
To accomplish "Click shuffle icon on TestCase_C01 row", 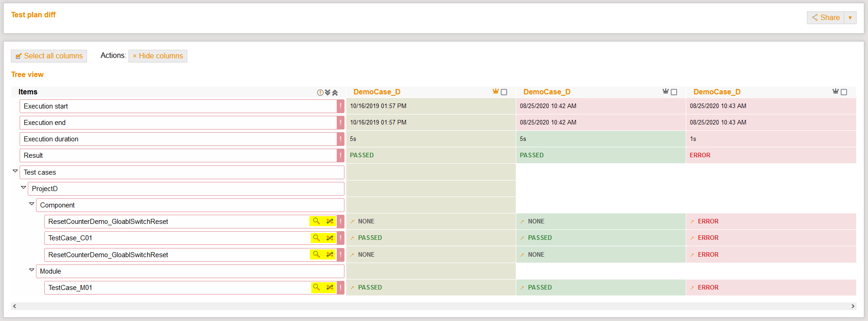I will [330, 238].
